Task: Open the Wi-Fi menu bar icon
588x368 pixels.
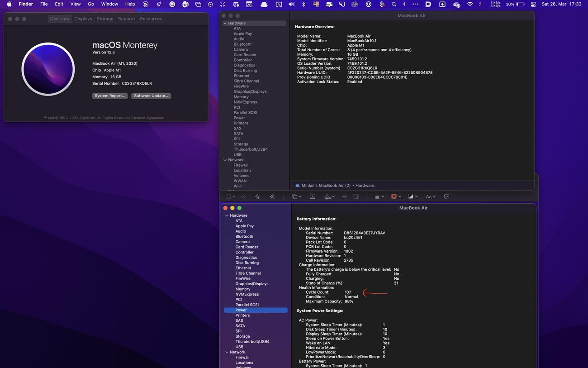Action: coord(470,4)
